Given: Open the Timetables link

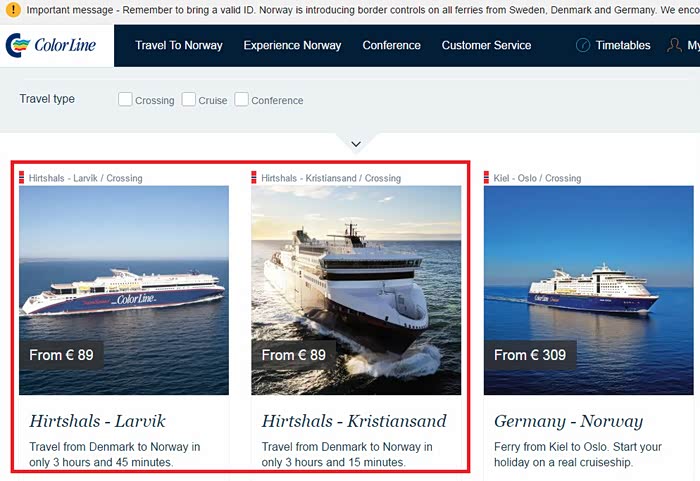Looking at the screenshot, I should click(x=622, y=46).
